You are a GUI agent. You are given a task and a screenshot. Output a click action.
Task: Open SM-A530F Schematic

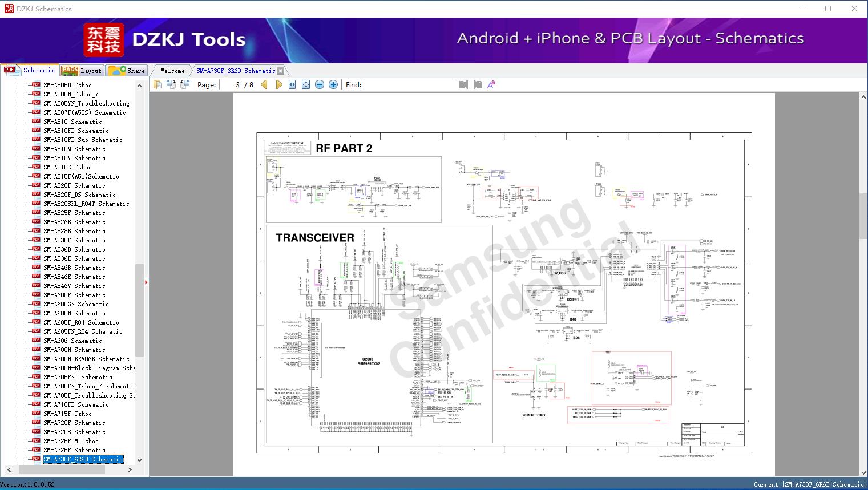click(x=74, y=240)
